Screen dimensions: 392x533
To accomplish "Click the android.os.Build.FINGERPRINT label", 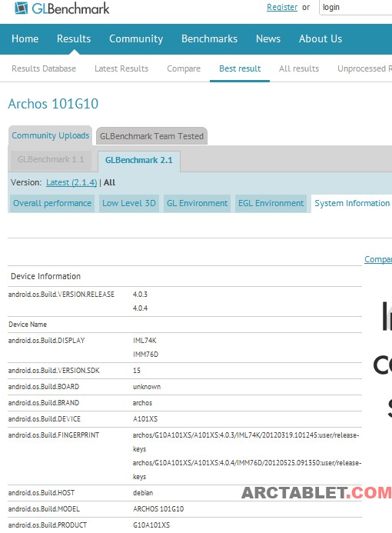I will (x=54, y=435).
